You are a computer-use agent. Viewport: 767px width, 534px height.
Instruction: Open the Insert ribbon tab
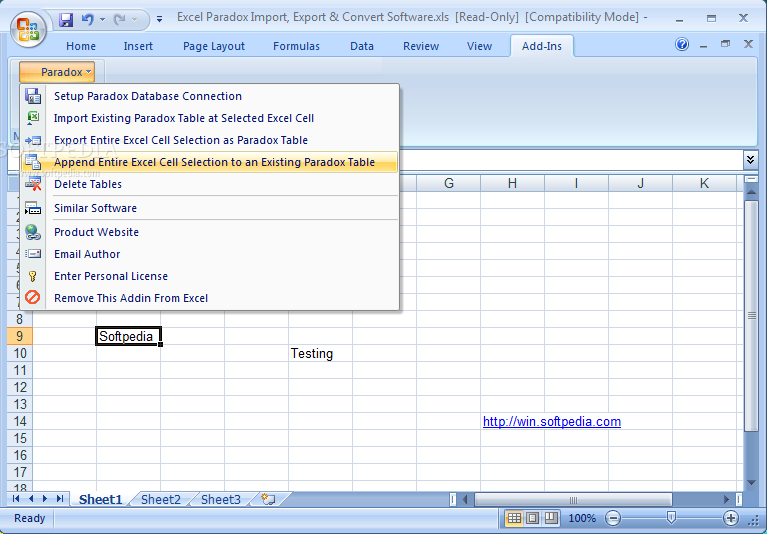[x=138, y=46]
